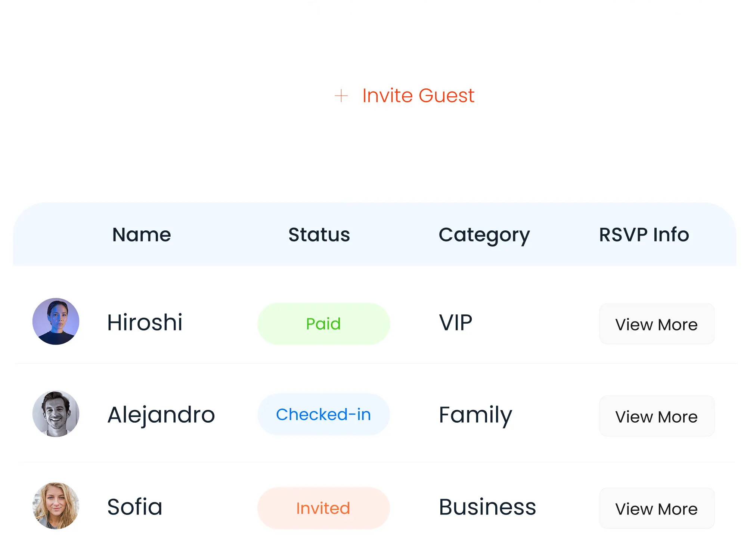Click the plus icon beside Invite Guest

pos(341,96)
